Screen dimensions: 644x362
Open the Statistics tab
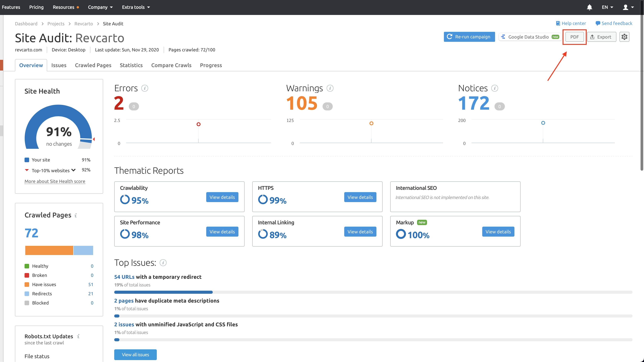pyautogui.click(x=131, y=65)
